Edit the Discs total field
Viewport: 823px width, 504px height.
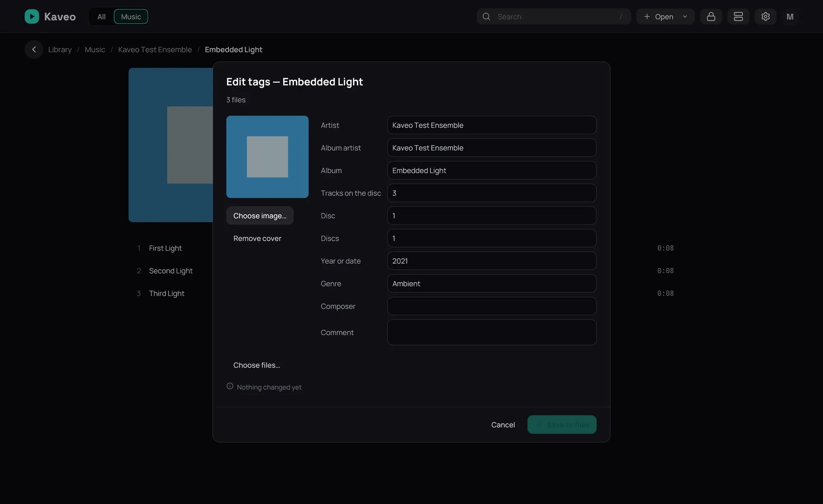tap(492, 238)
